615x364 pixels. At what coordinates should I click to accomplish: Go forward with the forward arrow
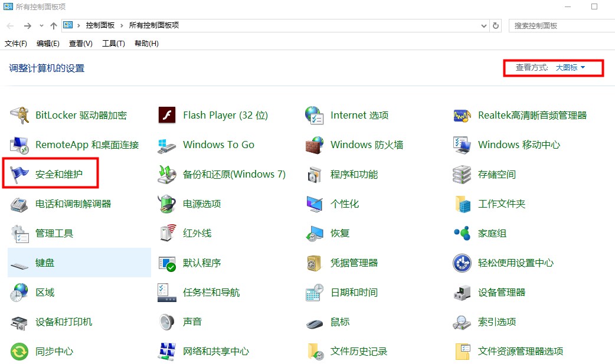[x=28, y=26]
